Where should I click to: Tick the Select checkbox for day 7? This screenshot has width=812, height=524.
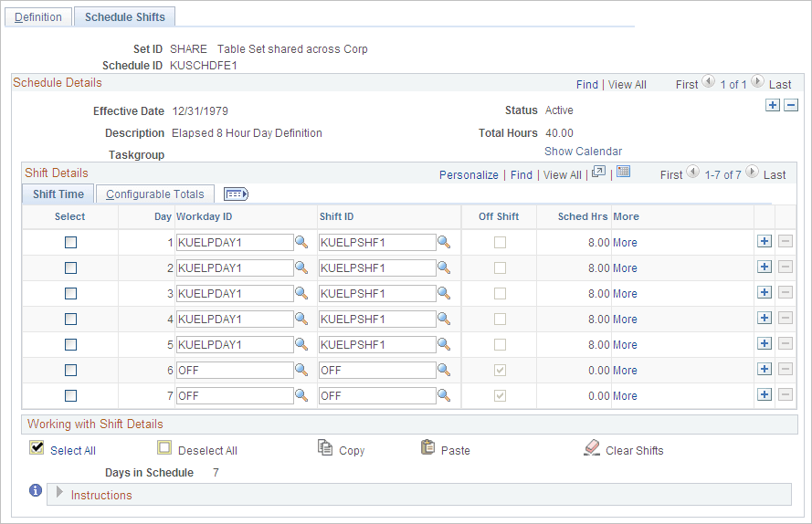71,396
